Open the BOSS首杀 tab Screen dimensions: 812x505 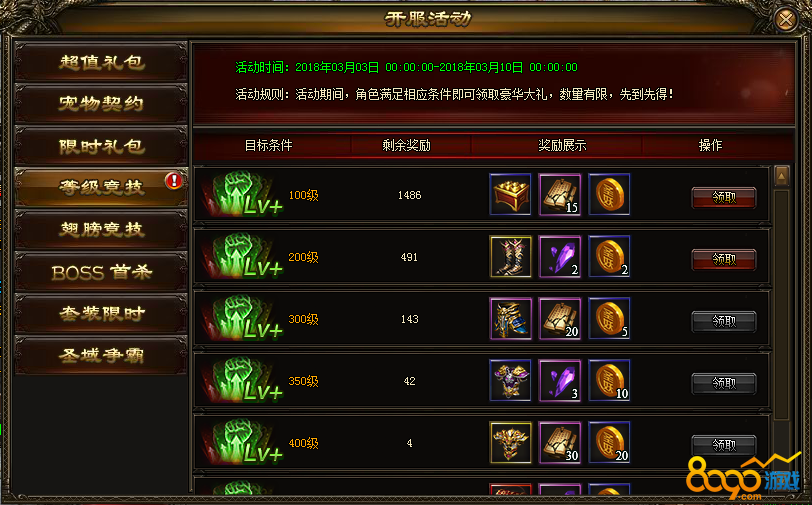click(x=101, y=272)
